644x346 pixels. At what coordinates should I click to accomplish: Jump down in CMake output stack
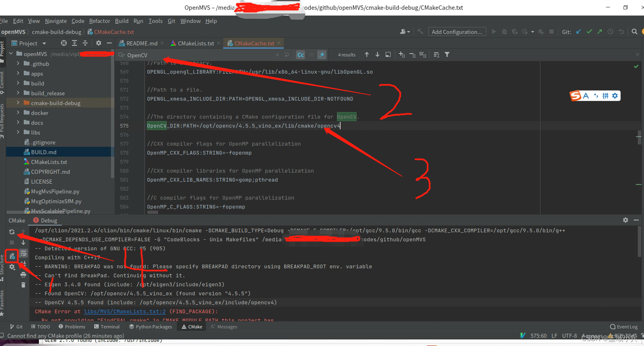click(x=23, y=243)
